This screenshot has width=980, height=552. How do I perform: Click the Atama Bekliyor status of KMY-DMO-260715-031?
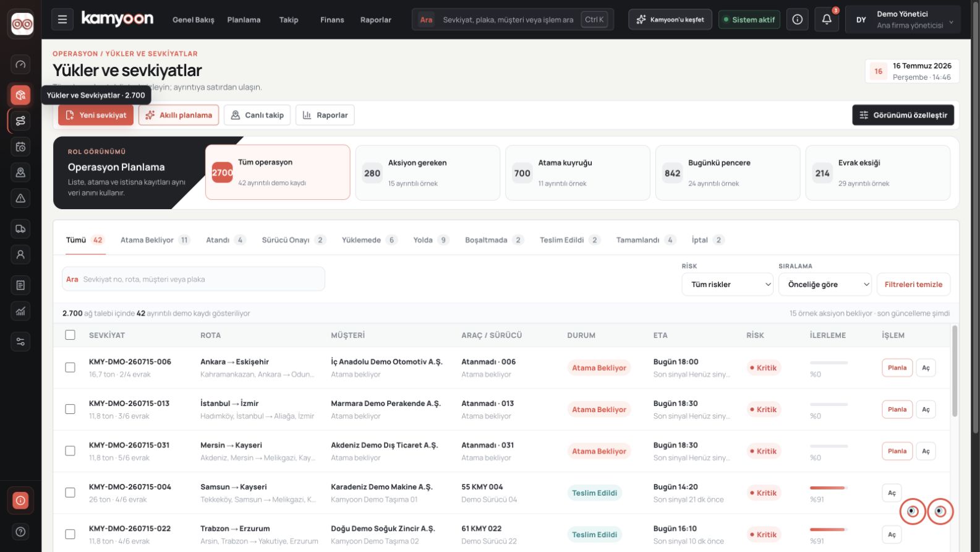point(599,451)
